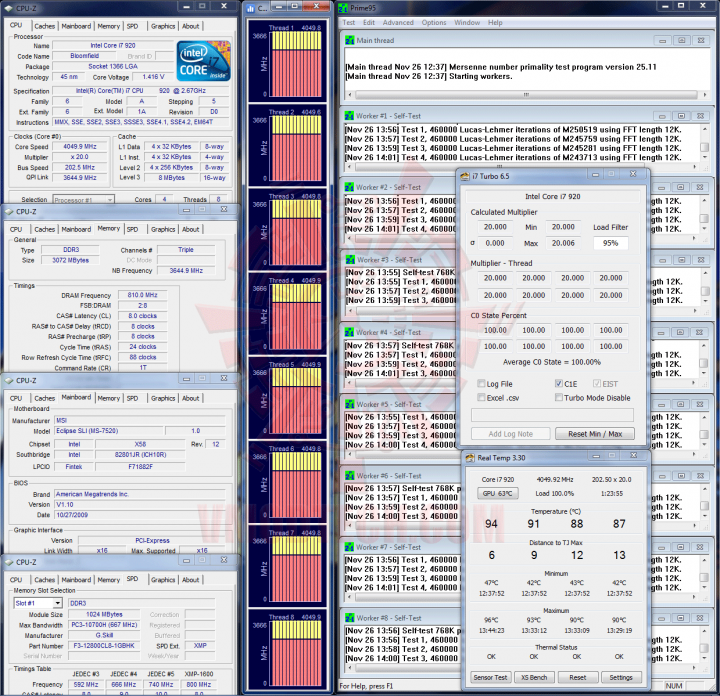The image size is (720, 696).
Task: Check the Turbo Mode Disable checkbox
Action: (x=559, y=397)
